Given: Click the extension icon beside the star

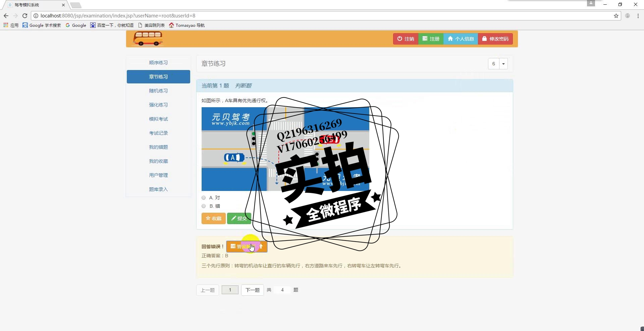Looking at the screenshot, I should point(628,16).
